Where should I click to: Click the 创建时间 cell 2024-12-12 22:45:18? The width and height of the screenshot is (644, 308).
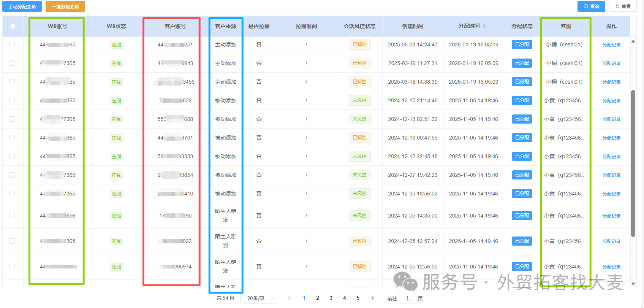tap(413, 156)
